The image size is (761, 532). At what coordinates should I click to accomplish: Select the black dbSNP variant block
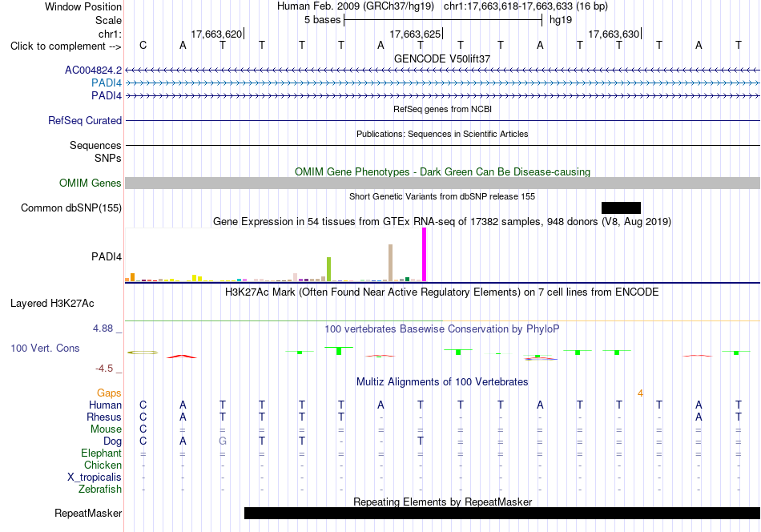(621, 208)
